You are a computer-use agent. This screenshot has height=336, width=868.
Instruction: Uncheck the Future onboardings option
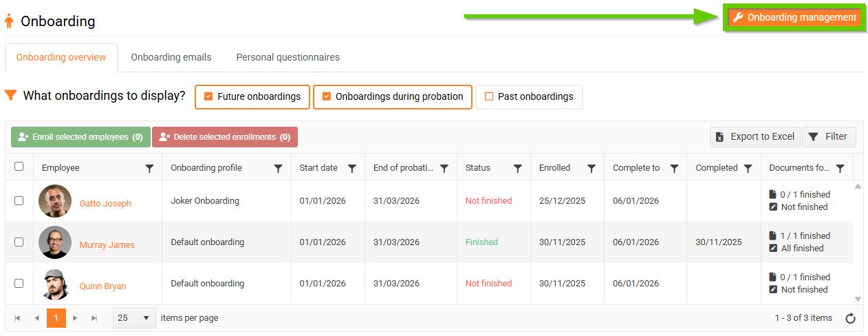[208, 97]
